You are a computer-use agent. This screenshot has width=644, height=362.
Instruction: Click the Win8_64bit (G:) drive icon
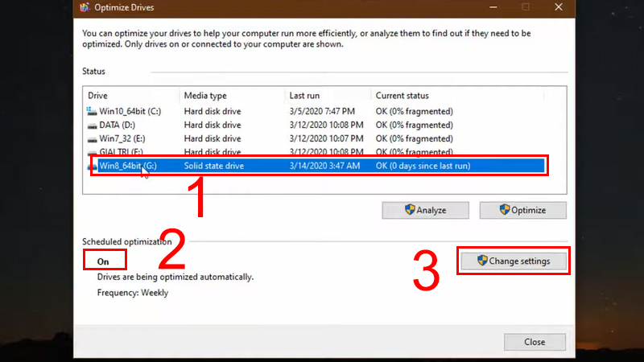pos(92,167)
